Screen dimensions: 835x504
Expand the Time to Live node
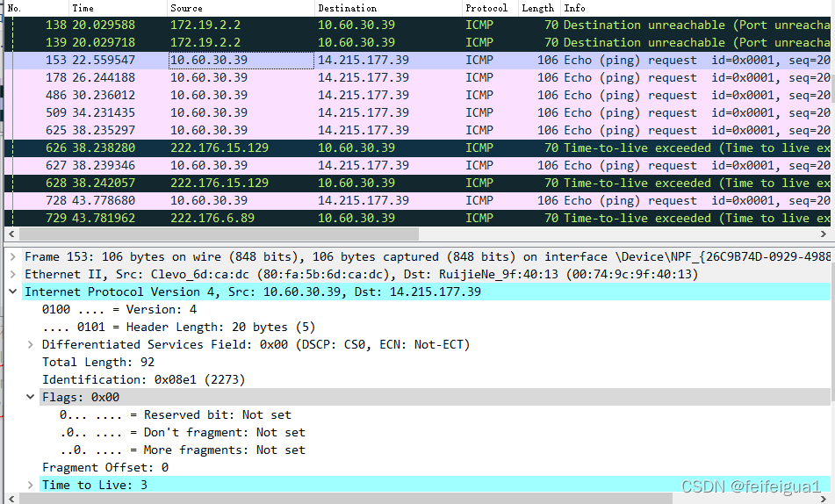click(31, 486)
